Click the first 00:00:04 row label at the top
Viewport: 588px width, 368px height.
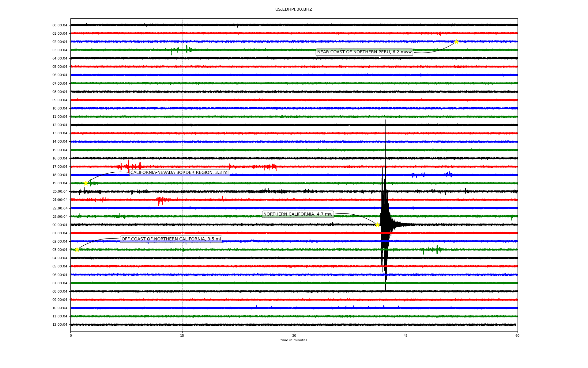pyautogui.click(x=60, y=25)
